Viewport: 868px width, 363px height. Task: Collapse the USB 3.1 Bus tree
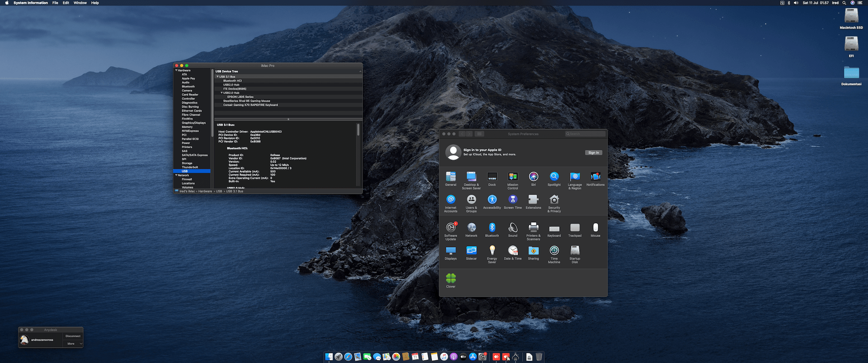pos(217,77)
